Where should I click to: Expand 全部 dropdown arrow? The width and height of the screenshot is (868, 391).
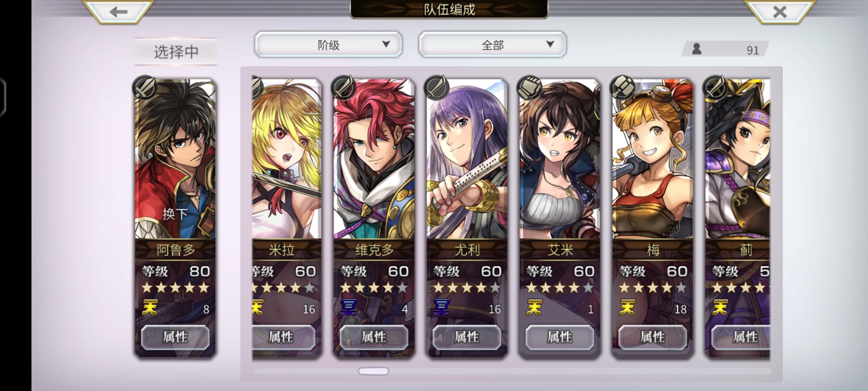pyautogui.click(x=550, y=44)
